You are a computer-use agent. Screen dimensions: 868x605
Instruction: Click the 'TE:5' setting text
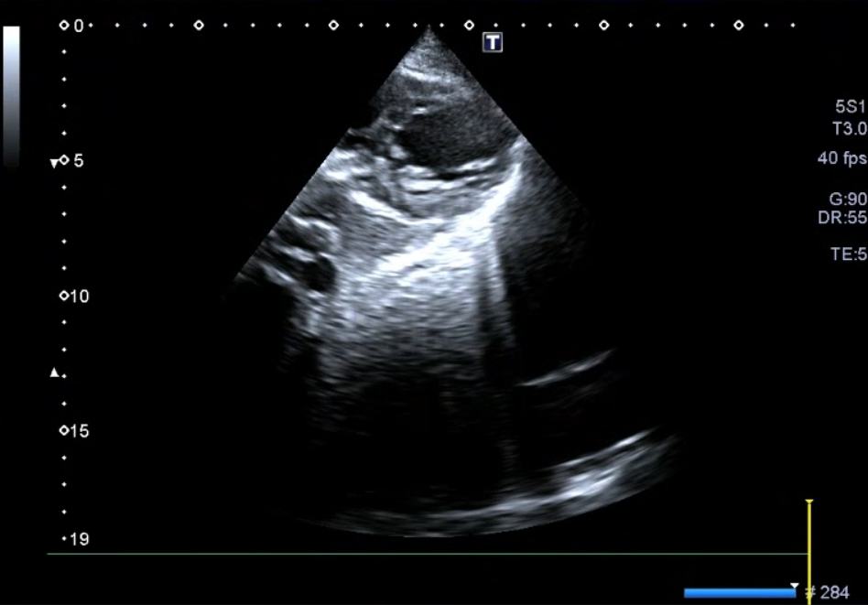point(849,254)
